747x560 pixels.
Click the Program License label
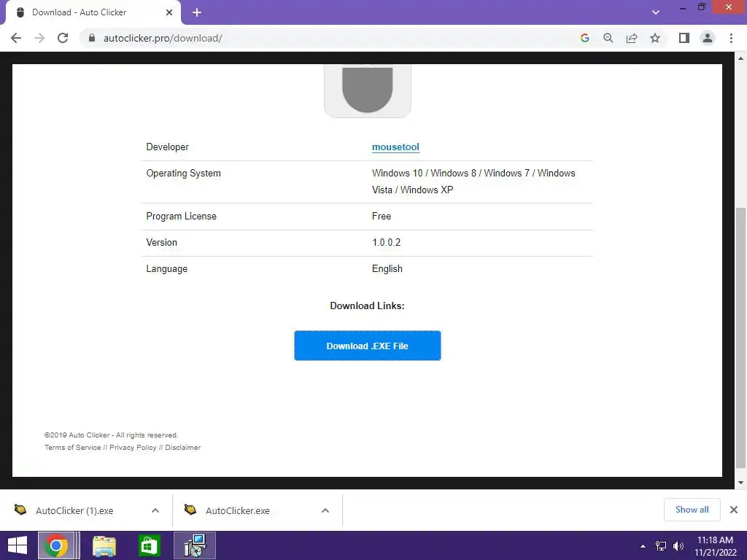tap(181, 216)
